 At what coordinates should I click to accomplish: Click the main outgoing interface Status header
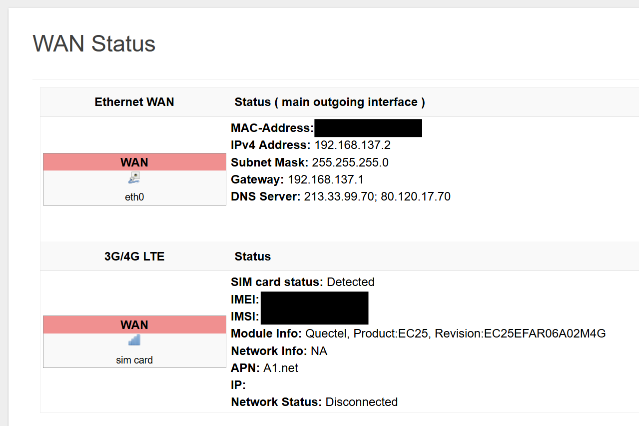(x=330, y=102)
